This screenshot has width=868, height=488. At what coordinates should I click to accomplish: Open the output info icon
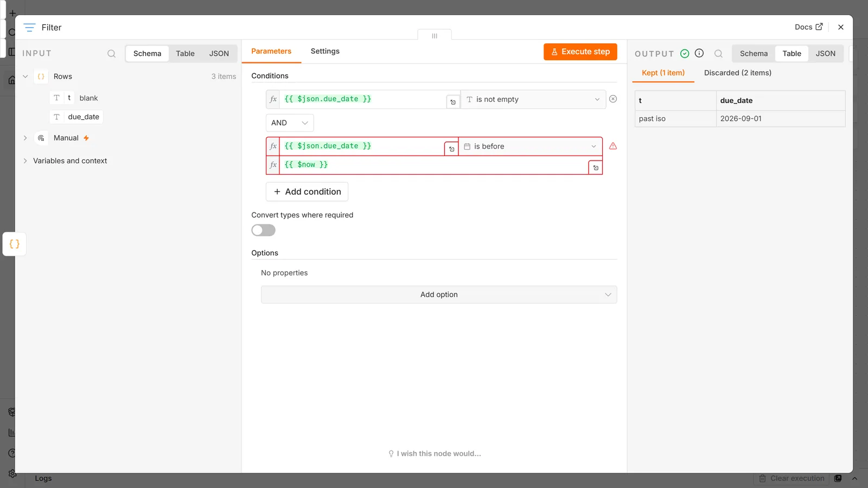699,53
